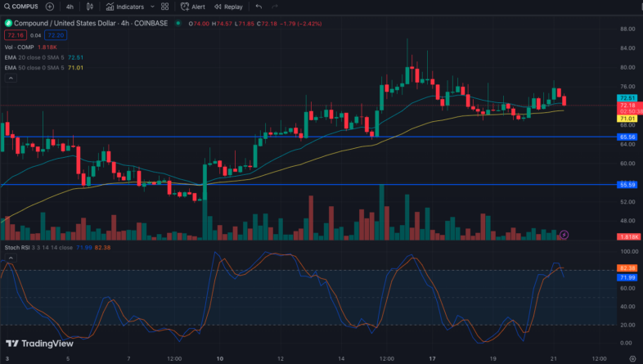Click the green market status dot
Image resolution: width=643 pixels, height=364 pixels.
(x=178, y=24)
